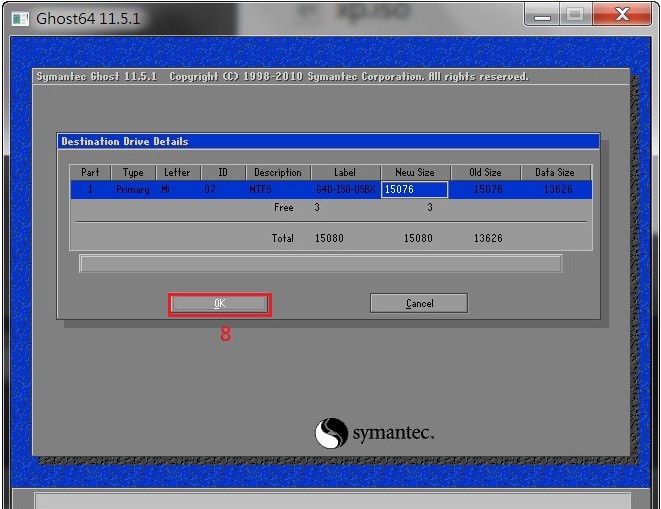Click the Description column header
The height and width of the screenshot is (509, 661).
pos(278,172)
